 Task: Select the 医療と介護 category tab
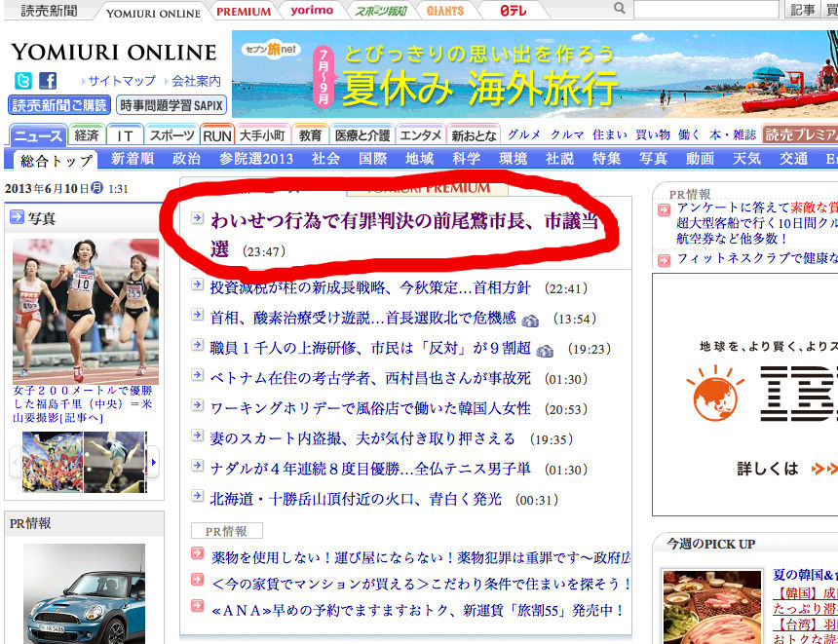point(362,135)
